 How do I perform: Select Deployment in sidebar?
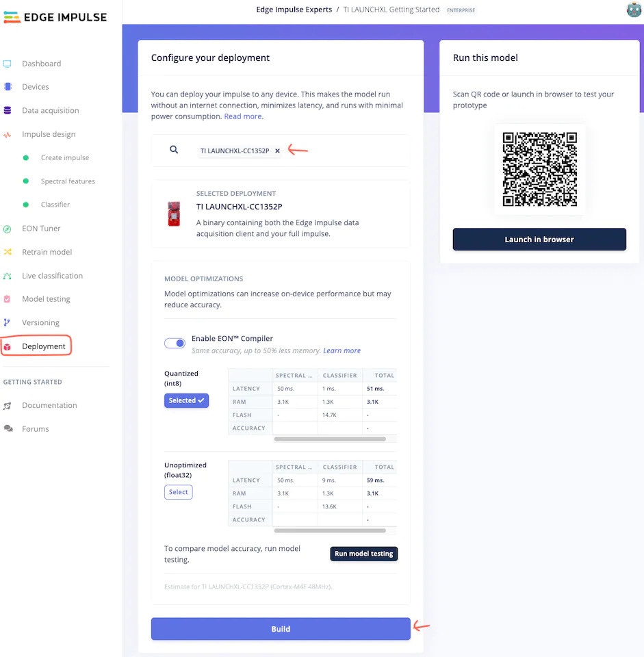click(x=44, y=346)
